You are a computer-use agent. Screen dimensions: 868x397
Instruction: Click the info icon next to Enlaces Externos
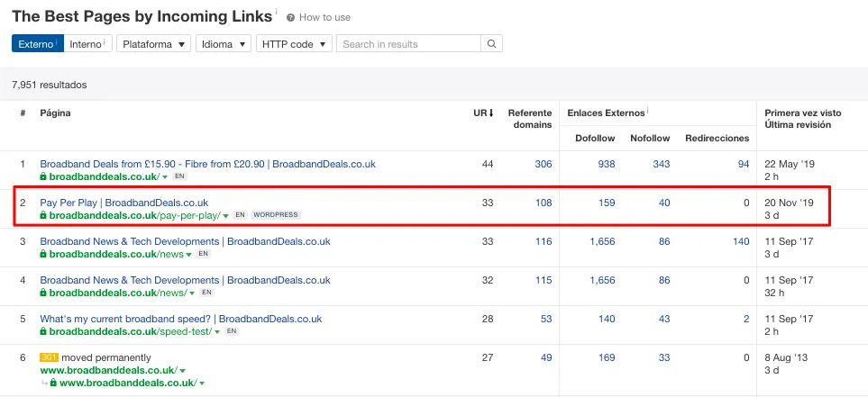(x=648, y=111)
